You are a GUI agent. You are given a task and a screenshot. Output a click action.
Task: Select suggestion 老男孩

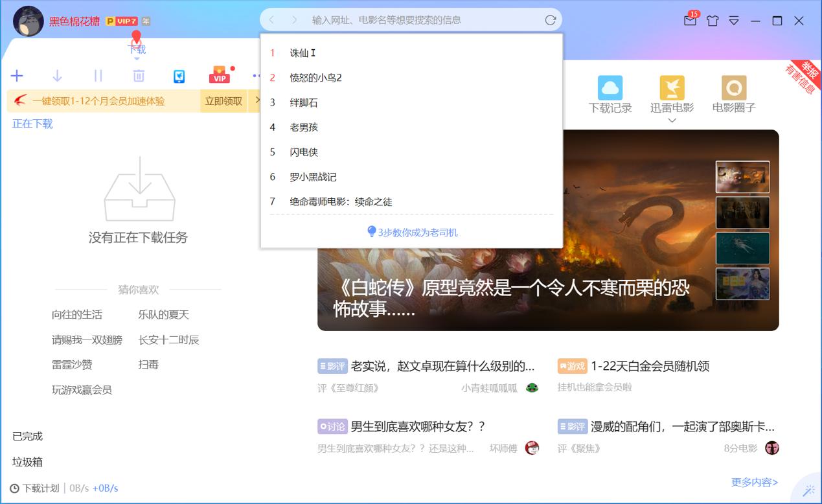point(411,127)
